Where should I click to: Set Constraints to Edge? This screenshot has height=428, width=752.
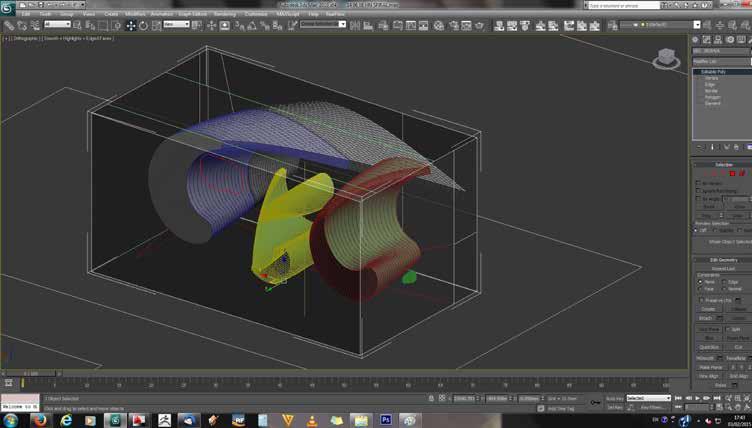click(725, 282)
